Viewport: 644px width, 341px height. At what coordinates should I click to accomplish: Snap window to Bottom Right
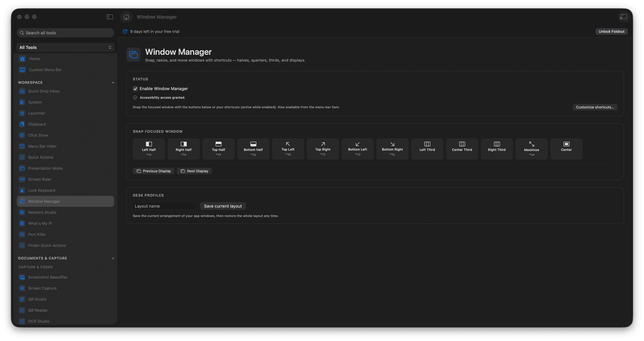click(392, 149)
